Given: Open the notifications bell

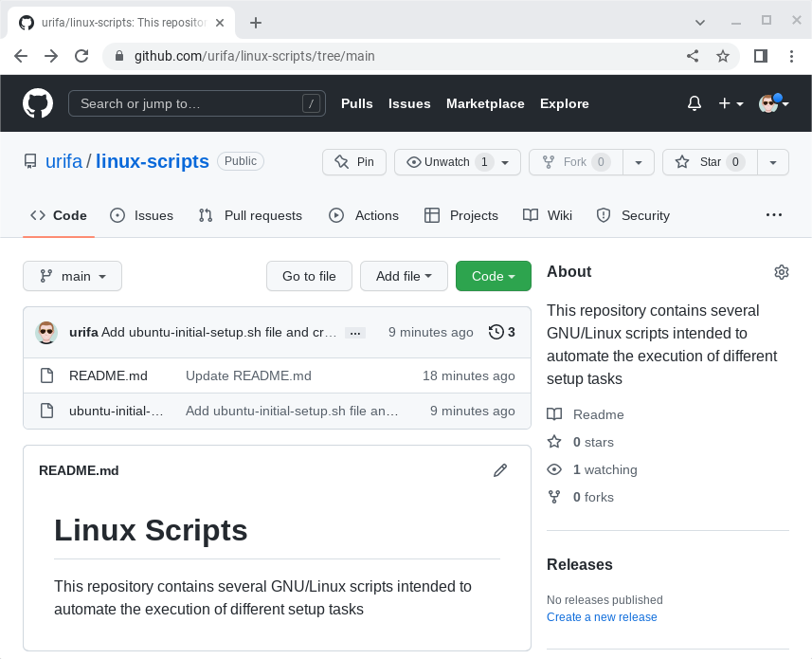Looking at the screenshot, I should click(694, 103).
